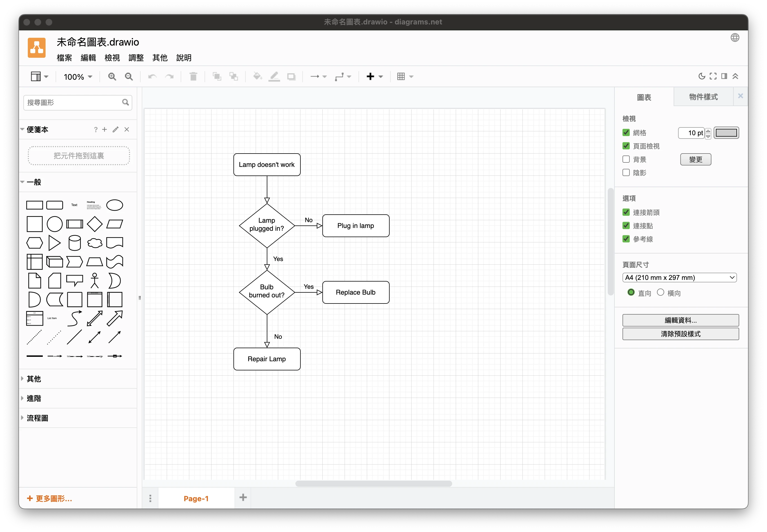
Task: Open the connection arrow style dropdown
Action: (x=318, y=77)
